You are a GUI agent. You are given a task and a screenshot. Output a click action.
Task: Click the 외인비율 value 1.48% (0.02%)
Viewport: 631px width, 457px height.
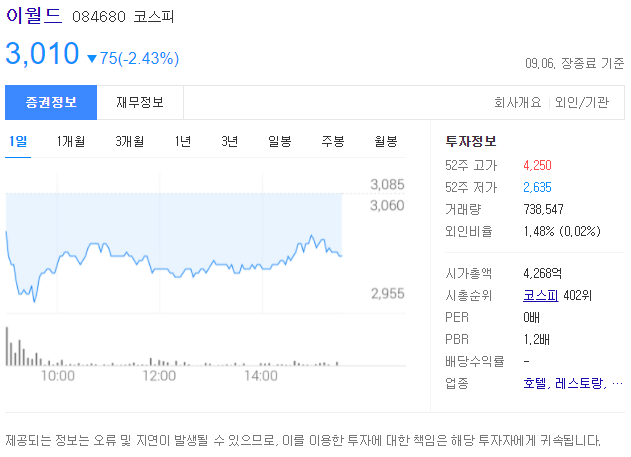[x=562, y=231]
